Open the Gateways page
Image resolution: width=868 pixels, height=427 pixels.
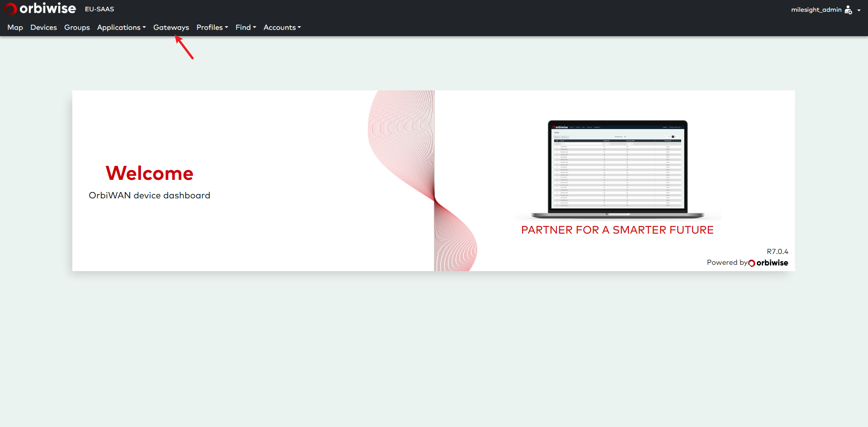171,28
